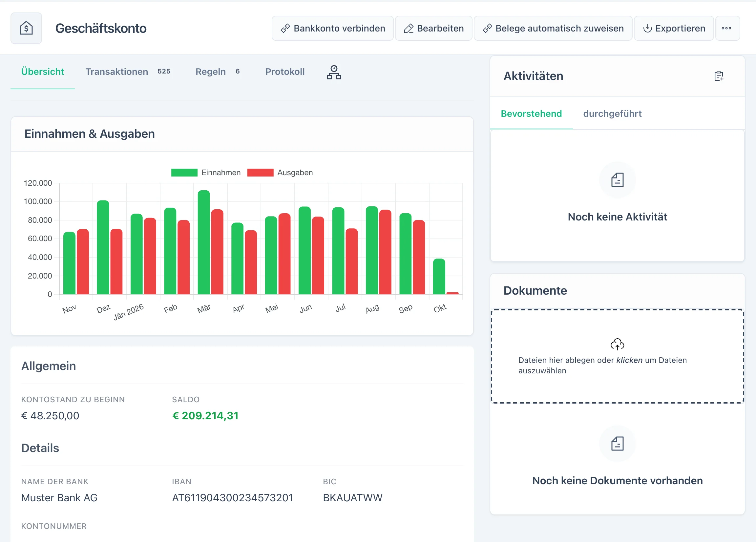Screen dimensions: 756x542
Task: Click the IBAN AT611904300234573201
Action: tap(232, 498)
